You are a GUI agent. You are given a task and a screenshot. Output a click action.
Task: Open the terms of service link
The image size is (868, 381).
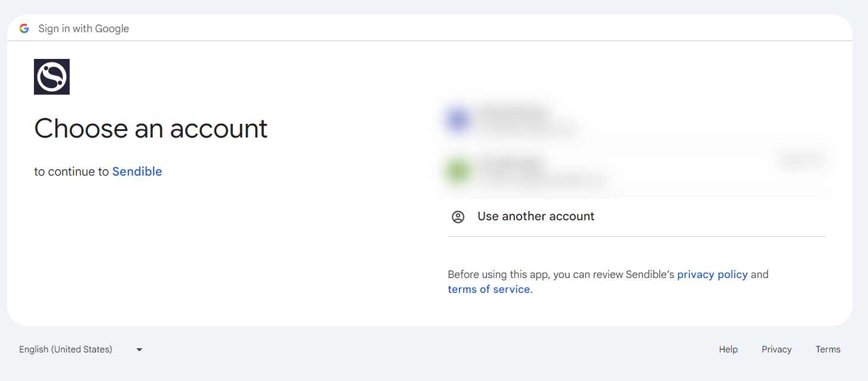point(488,289)
